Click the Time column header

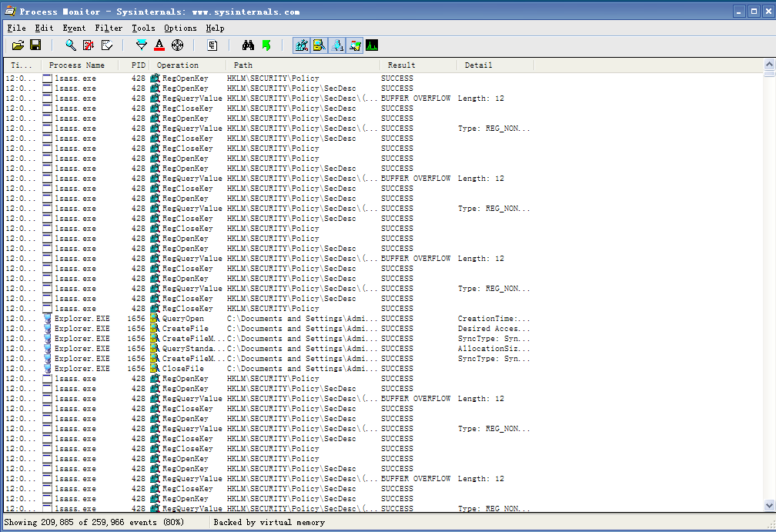point(22,65)
